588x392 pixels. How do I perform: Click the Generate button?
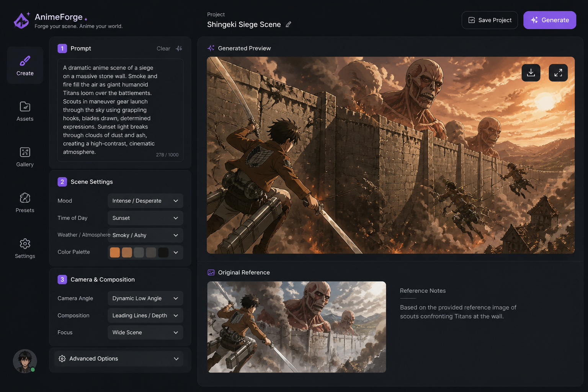[550, 20]
